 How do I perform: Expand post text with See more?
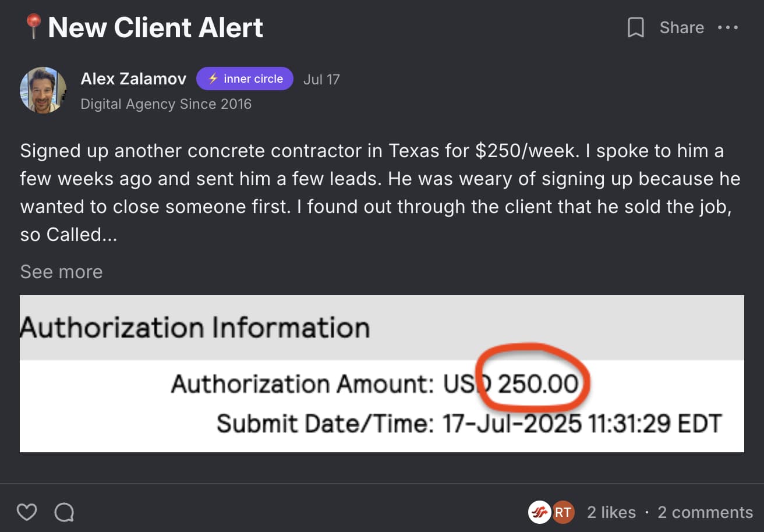[x=61, y=272]
